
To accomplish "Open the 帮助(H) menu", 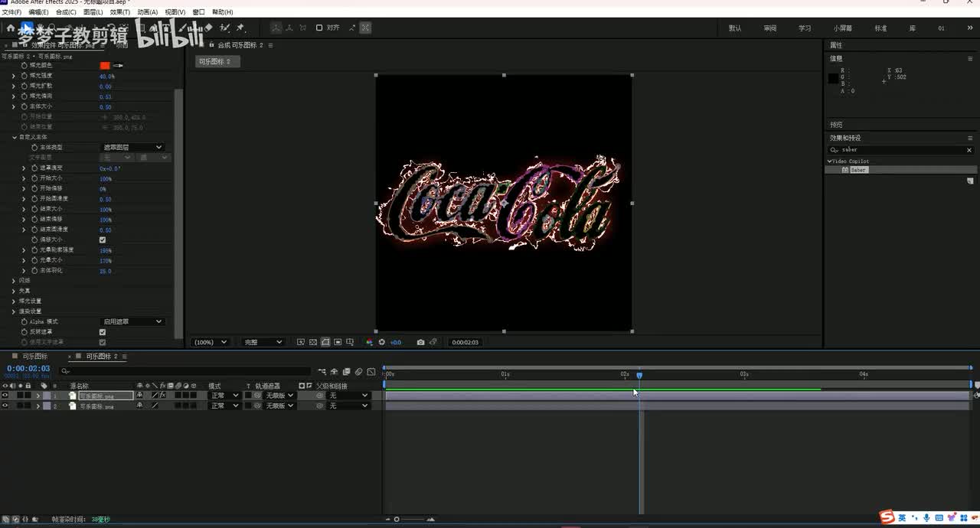I will pyautogui.click(x=223, y=12).
